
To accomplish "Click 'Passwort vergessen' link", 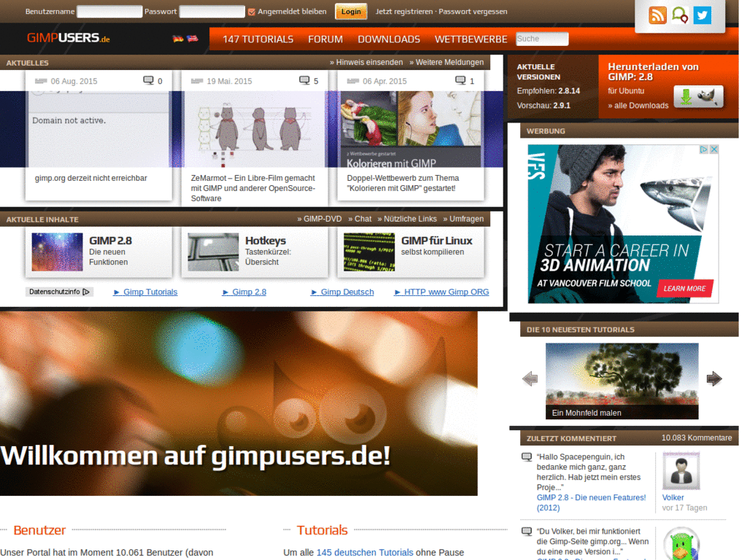I will click(x=473, y=12).
